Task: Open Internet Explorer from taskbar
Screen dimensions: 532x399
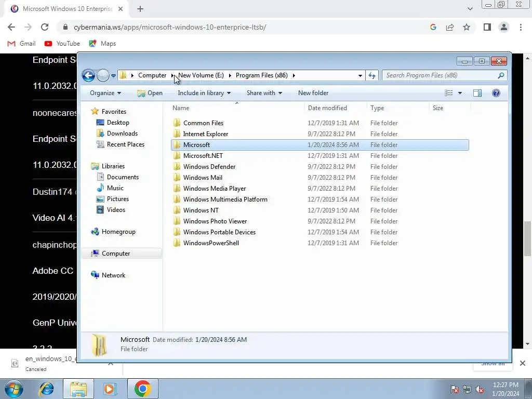Action: click(46, 389)
